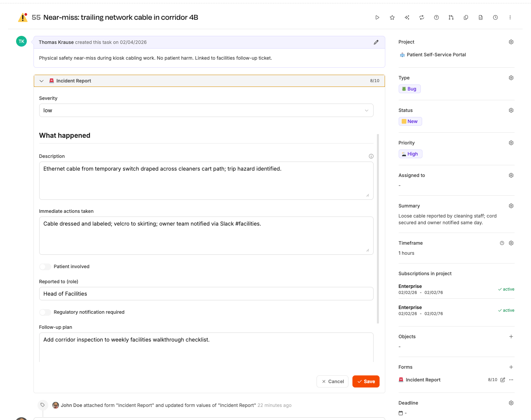Click the clock history icon
This screenshot has height=420, width=531.
[495, 17]
